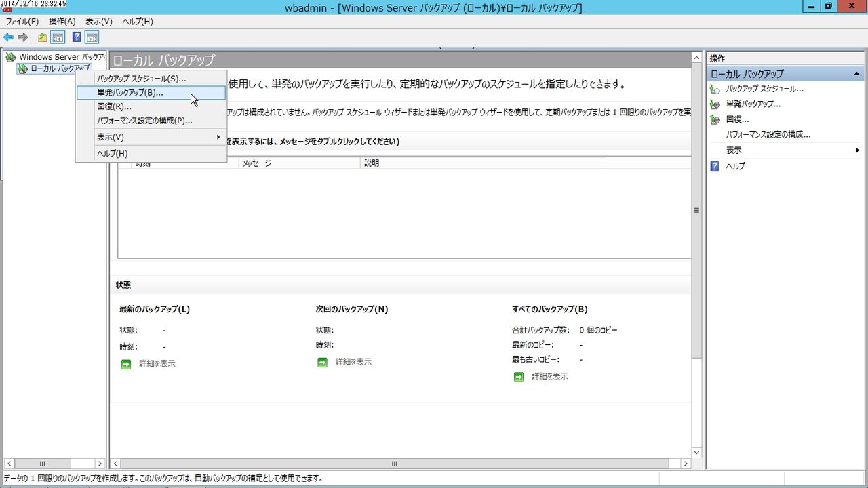
Task: Click the center pane vertical scrollbar down arrow
Action: [x=696, y=452]
